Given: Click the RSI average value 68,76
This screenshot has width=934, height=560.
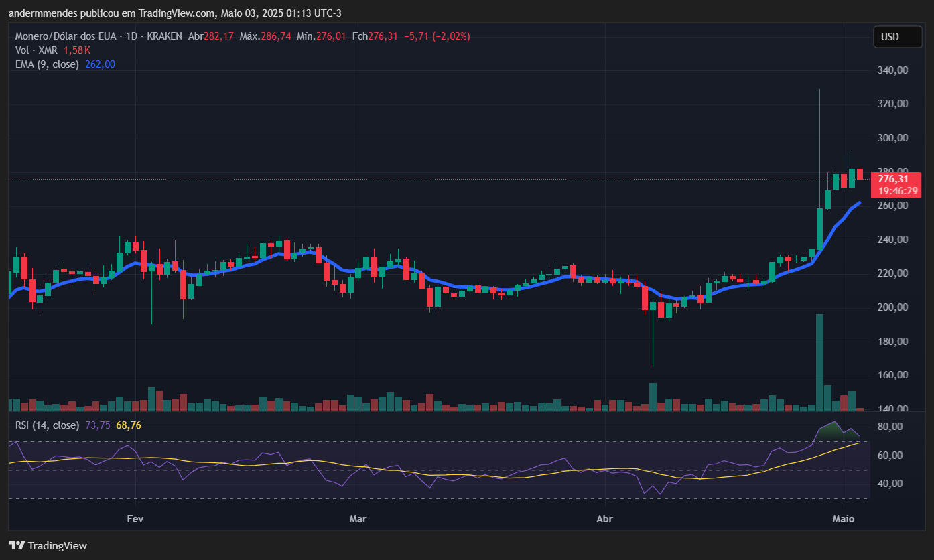Looking at the screenshot, I should pos(129,425).
